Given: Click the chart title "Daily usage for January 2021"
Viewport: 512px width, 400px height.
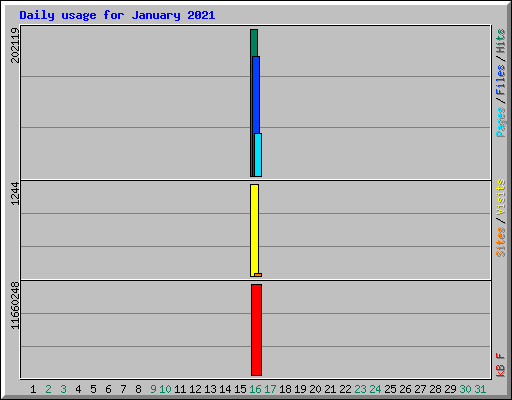Looking at the screenshot, I should coord(117,15).
